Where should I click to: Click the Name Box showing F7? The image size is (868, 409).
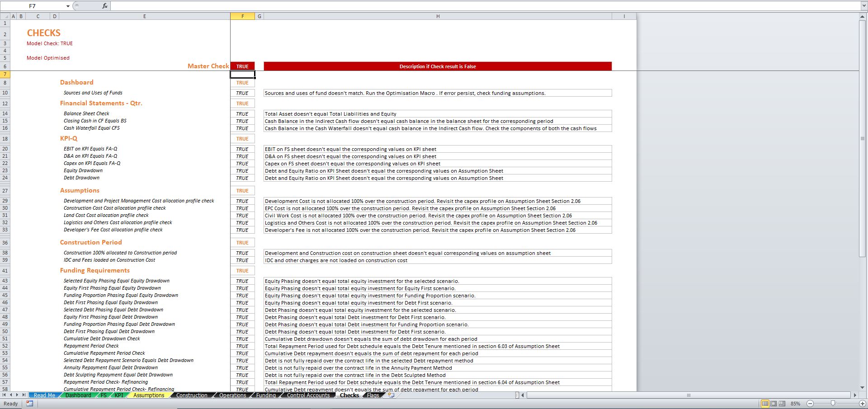[33, 6]
